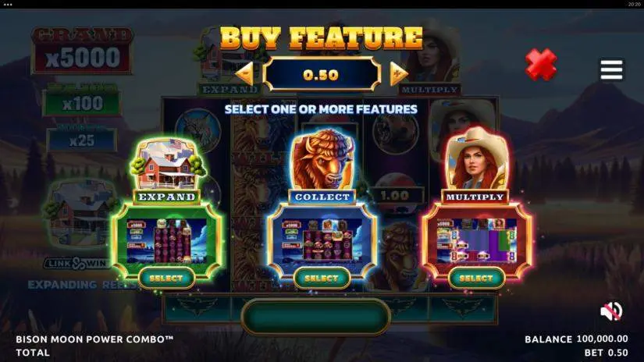Select the Collect feature

322,279
